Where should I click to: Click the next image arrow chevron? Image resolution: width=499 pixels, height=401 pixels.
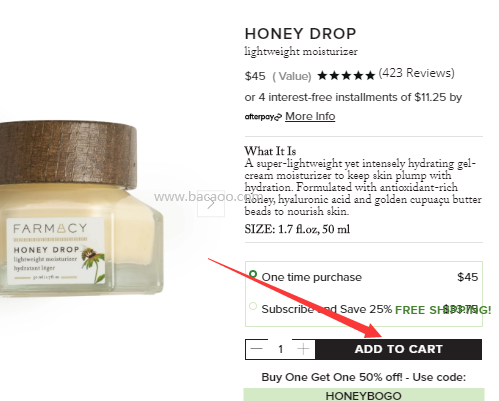coord(211,204)
